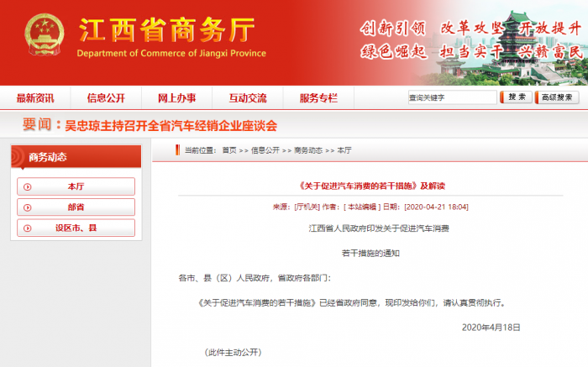Viewport: 588px width, 367px height.
Task: Select 本厅 in the sidebar
Action: point(76,186)
